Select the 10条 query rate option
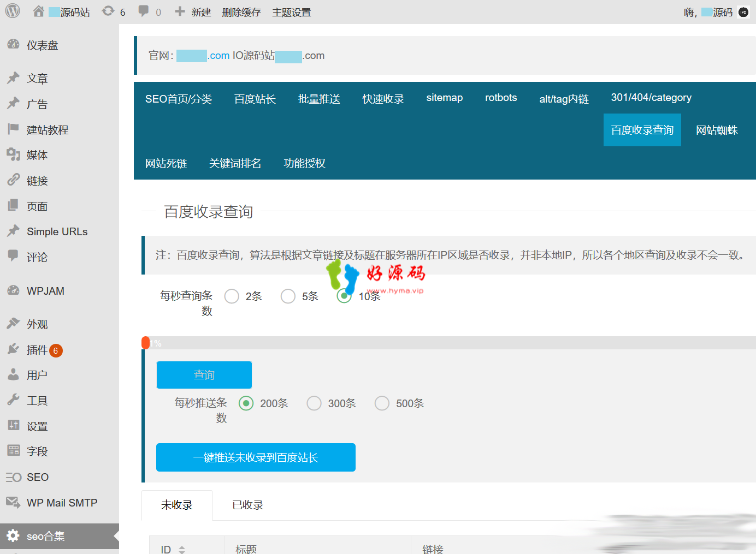This screenshot has width=756, height=554. (344, 296)
